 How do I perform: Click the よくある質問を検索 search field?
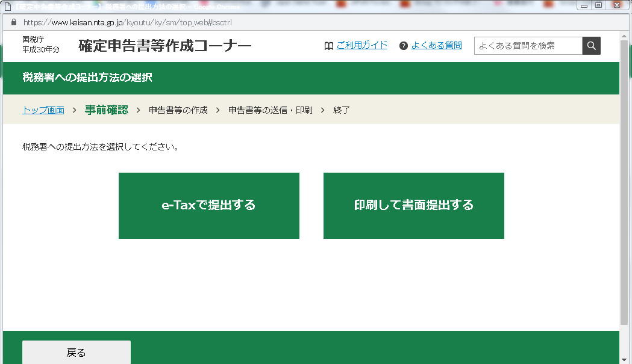pos(527,45)
